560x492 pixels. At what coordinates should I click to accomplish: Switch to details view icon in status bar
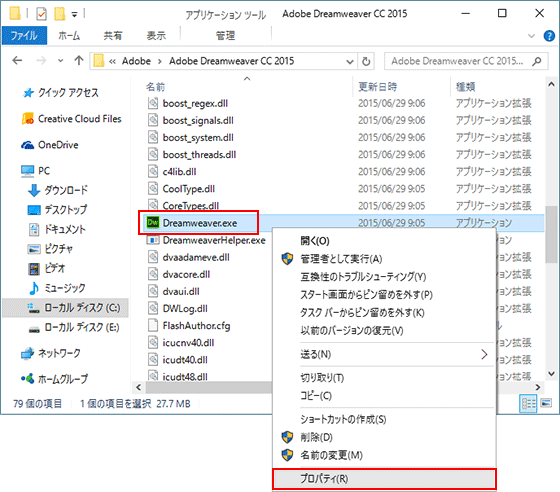pyautogui.click(x=528, y=404)
